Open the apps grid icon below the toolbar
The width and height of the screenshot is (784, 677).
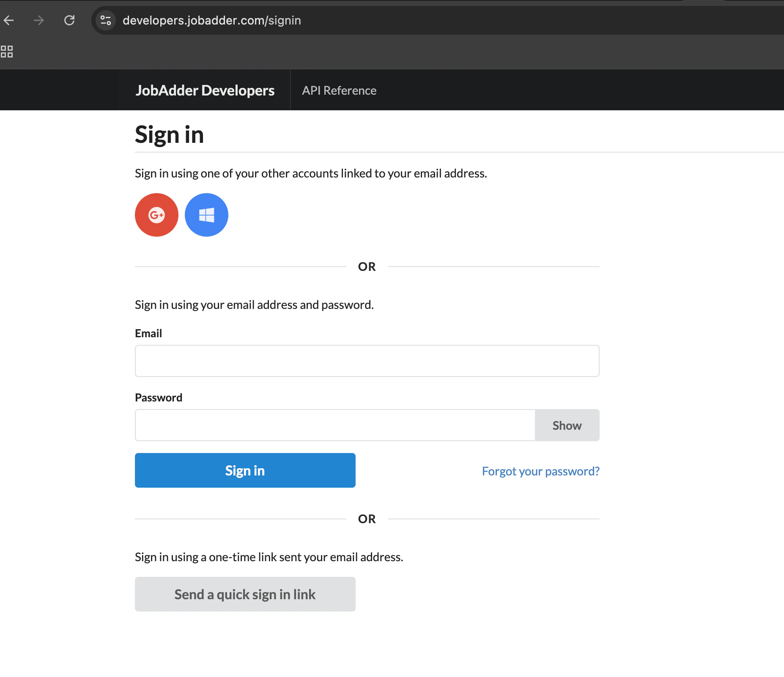(x=7, y=51)
